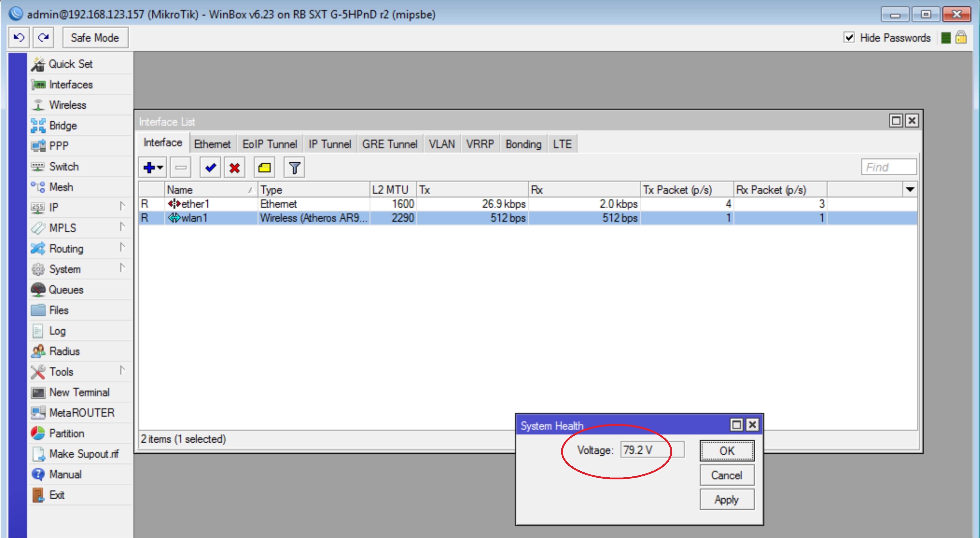Close the Interface List window

pos(912,121)
